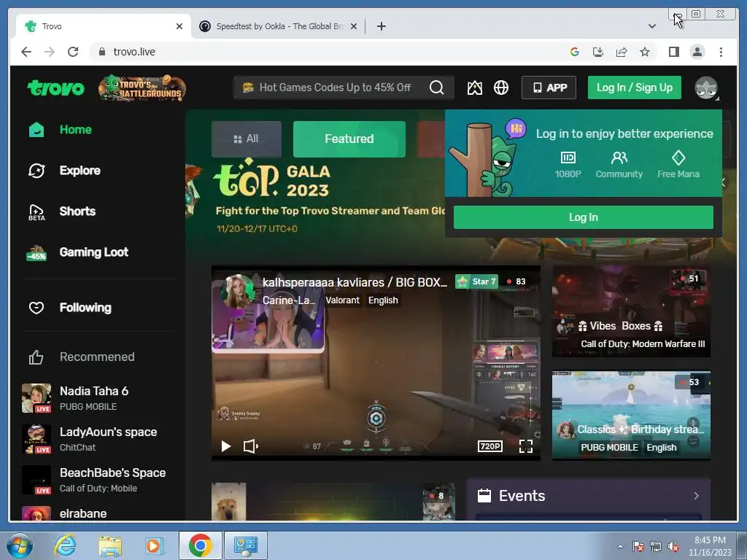The height and width of the screenshot is (560, 747).
Task: Open the Vibes Boxes Call of Duty stream
Action: 631,311
